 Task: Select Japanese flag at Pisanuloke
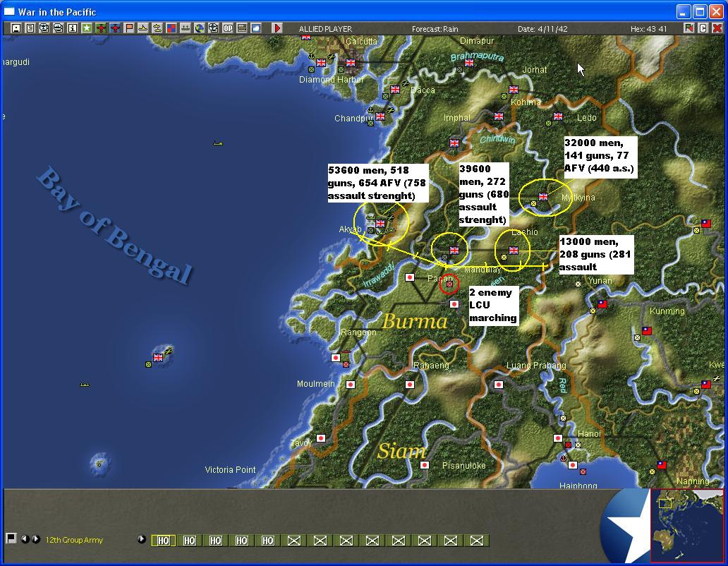(x=425, y=465)
